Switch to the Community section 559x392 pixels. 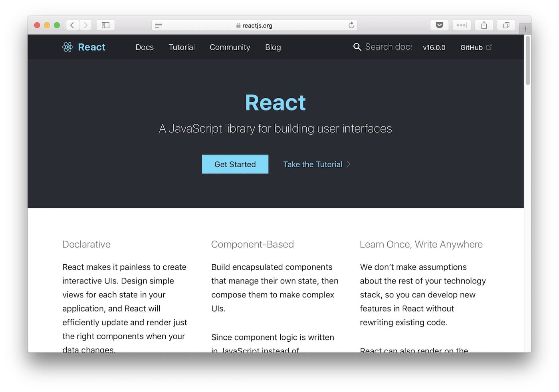[230, 47]
